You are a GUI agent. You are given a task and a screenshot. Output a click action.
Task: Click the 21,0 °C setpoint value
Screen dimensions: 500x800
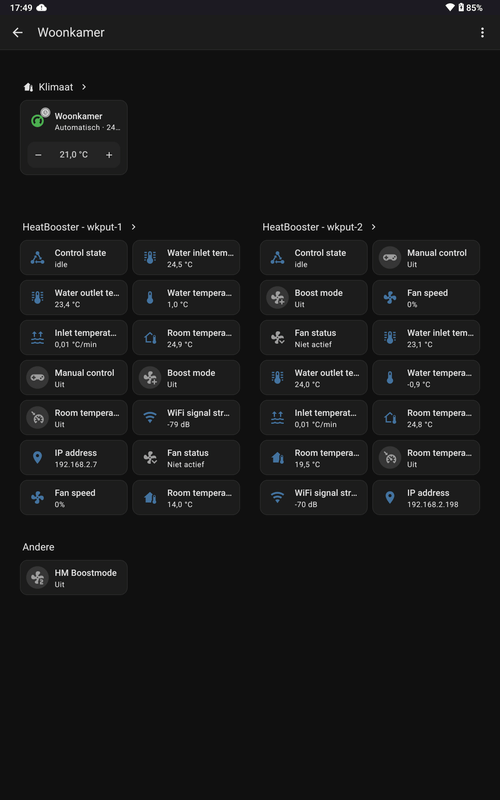(73, 155)
